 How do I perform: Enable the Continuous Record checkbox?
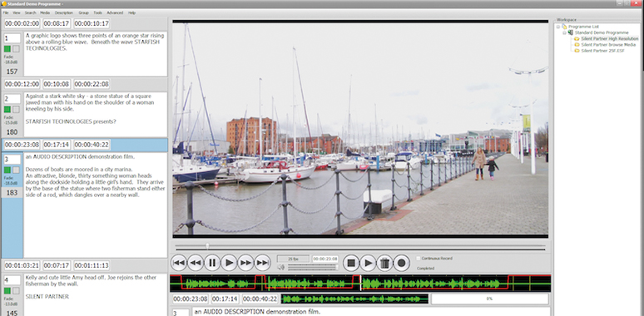419,259
